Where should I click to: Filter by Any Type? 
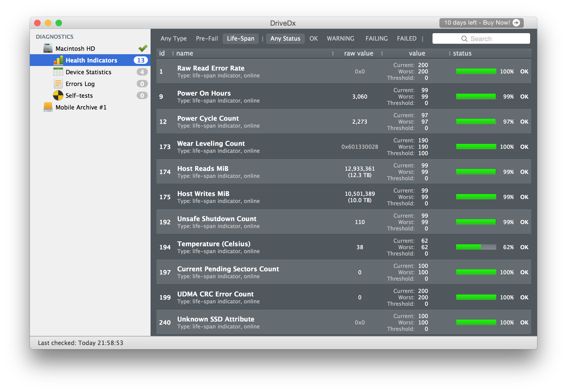174,38
